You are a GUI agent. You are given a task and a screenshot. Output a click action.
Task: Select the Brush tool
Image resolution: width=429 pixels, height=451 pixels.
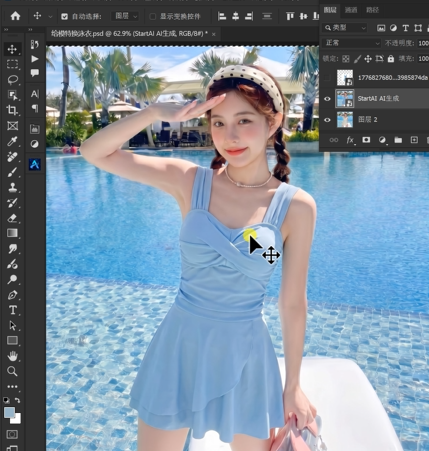pos(12,172)
